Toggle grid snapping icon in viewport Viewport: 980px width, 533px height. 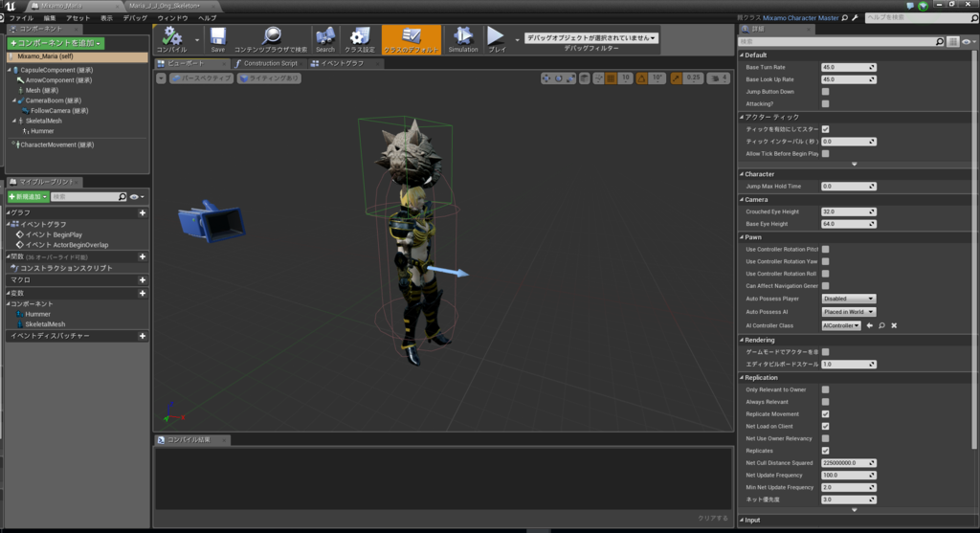coord(612,78)
